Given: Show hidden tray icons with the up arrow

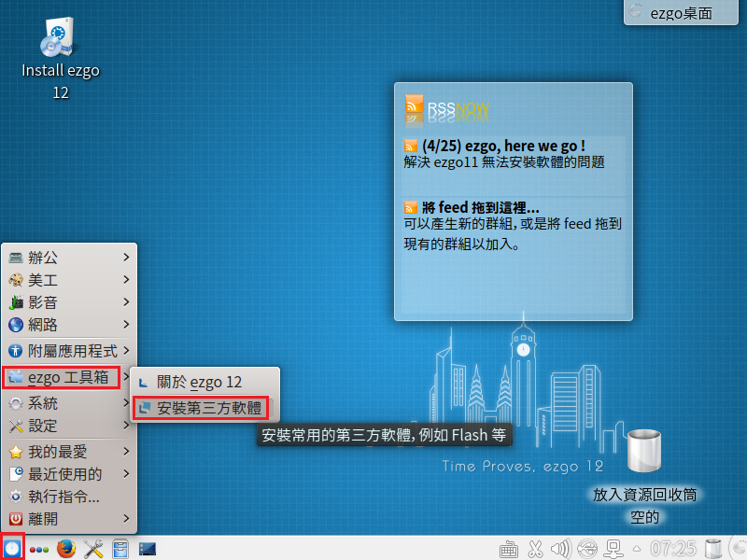Looking at the screenshot, I should (637, 549).
